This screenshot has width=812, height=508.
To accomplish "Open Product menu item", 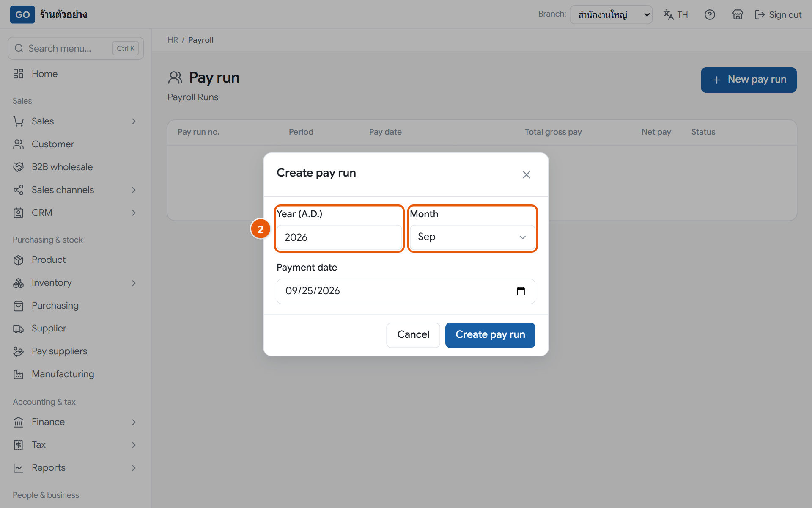I will click(76, 260).
